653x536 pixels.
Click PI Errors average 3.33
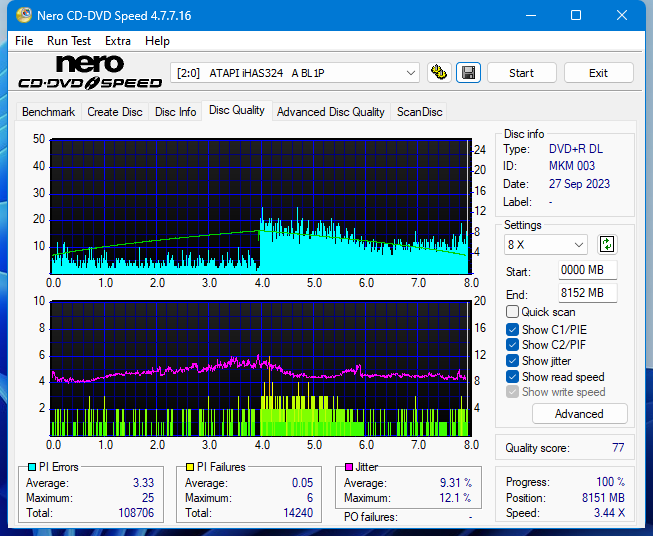[x=143, y=483]
